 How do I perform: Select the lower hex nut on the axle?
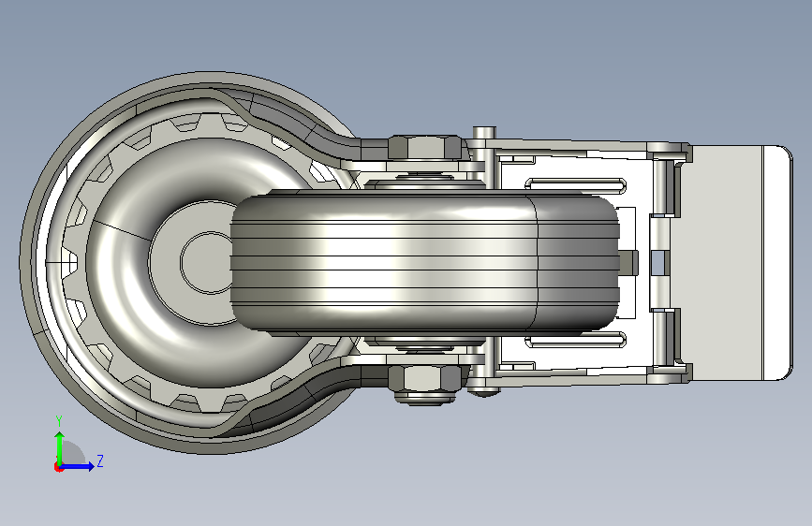pos(424,378)
